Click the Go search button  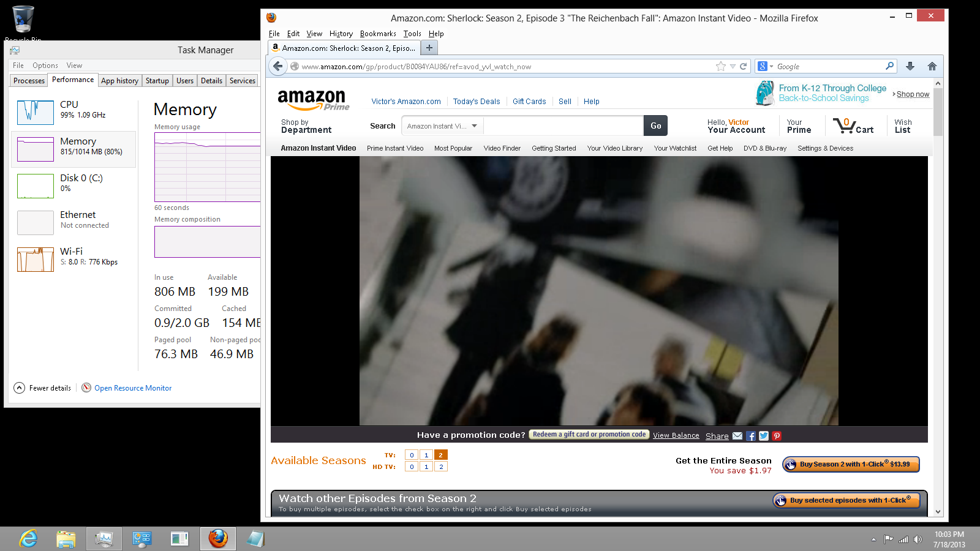tap(655, 126)
